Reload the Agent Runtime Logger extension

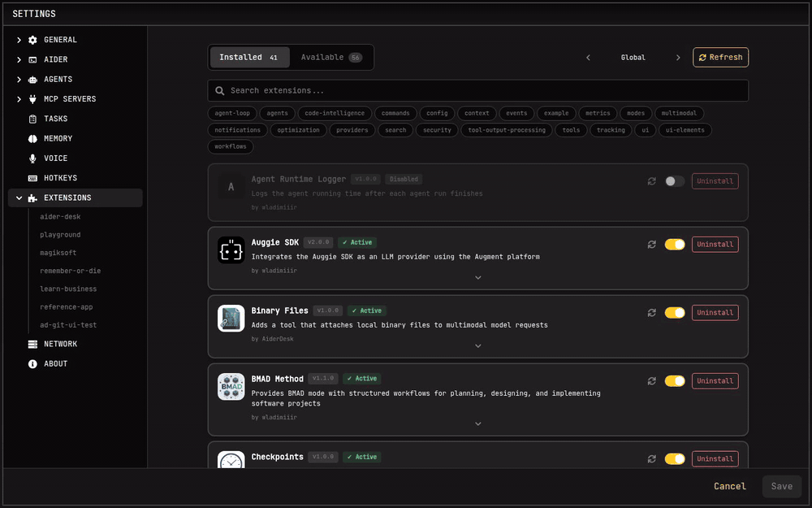click(x=651, y=181)
